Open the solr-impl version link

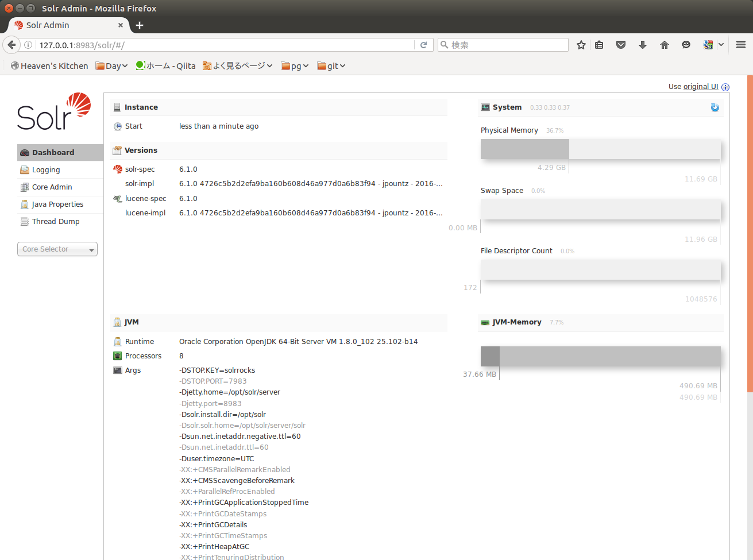[x=310, y=184]
